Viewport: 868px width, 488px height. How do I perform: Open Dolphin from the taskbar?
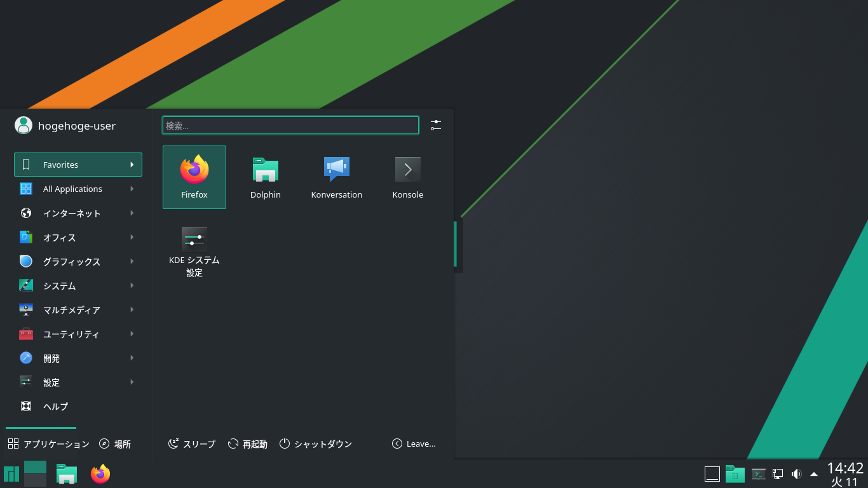tap(67, 474)
